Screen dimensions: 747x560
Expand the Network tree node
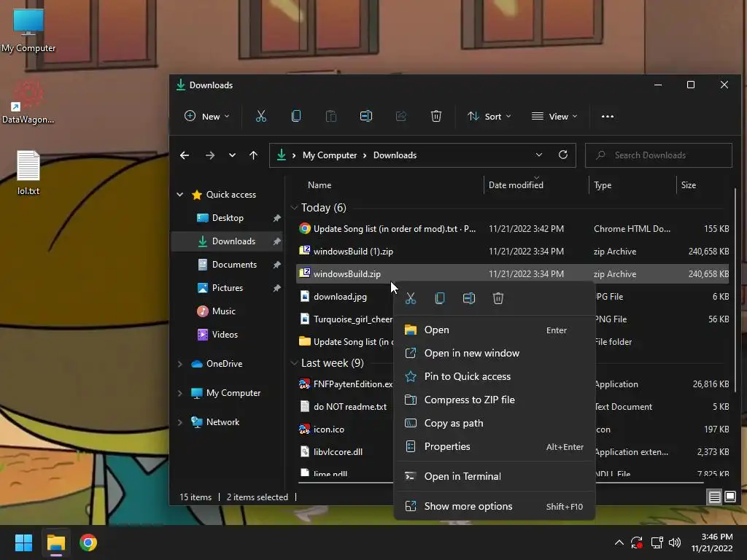click(180, 422)
